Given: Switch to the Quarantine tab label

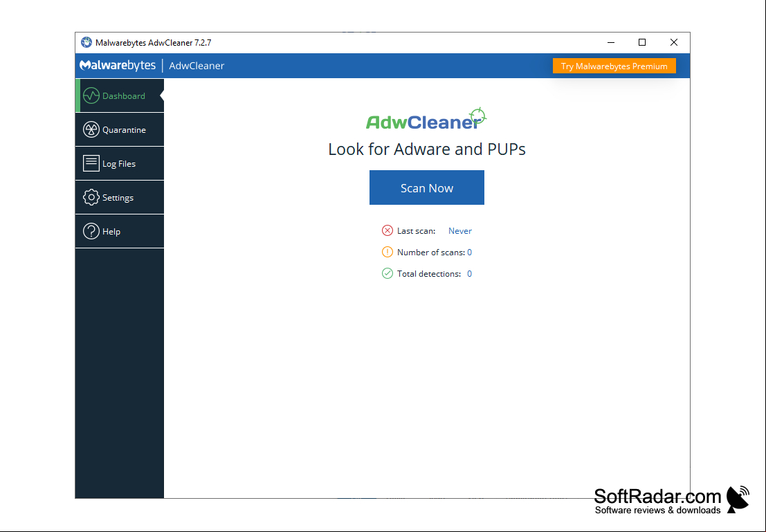Looking at the screenshot, I should coord(124,130).
